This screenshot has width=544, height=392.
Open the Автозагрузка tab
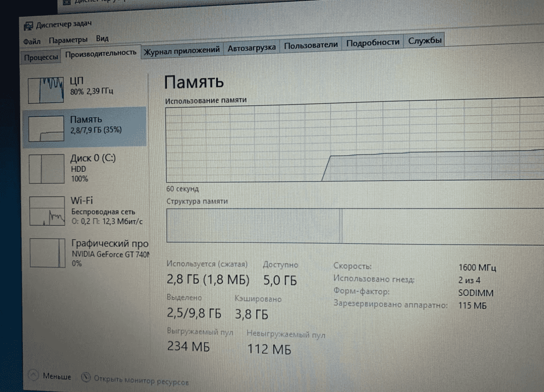[x=252, y=48]
